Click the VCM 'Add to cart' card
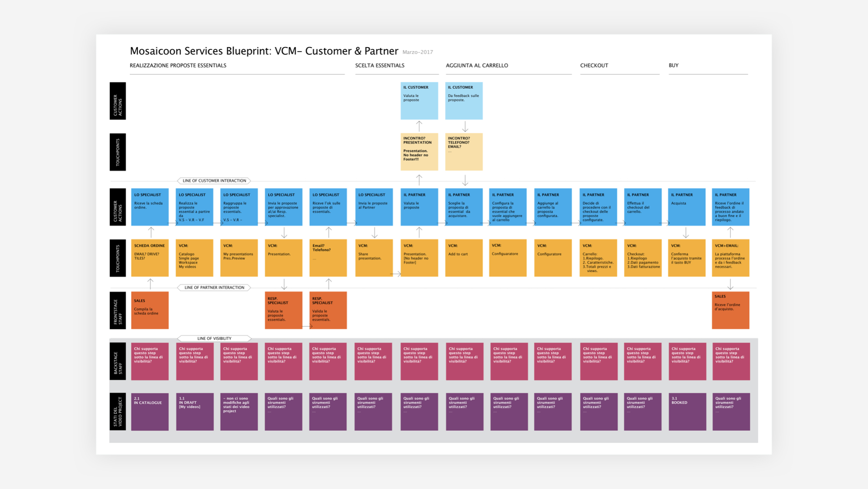Viewport: 868px width, 489px height. (x=464, y=258)
